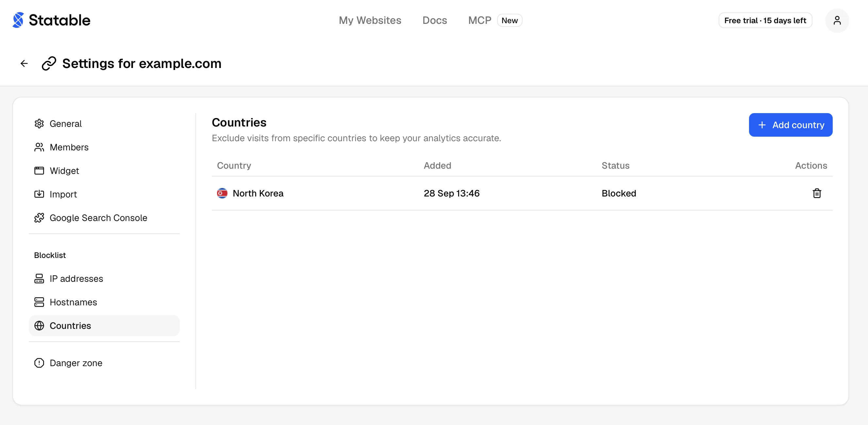Open the General settings section
The image size is (868, 425).
[104, 124]
